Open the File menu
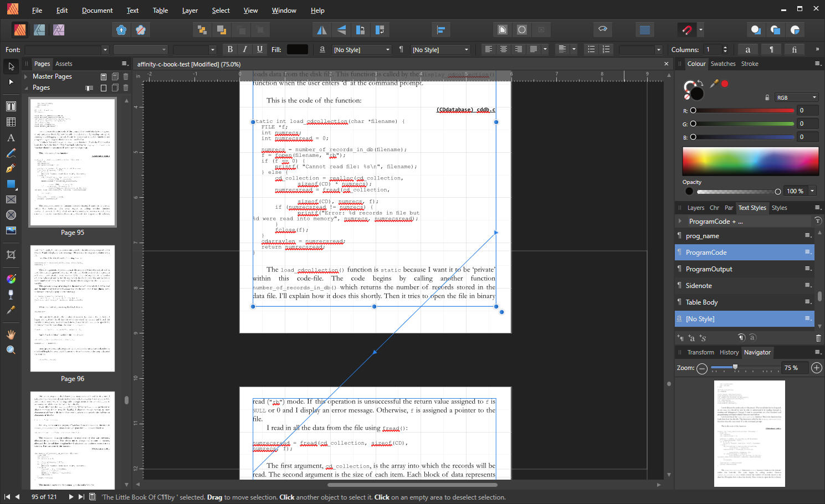825x504 pixels. click(x=37, y=11)
